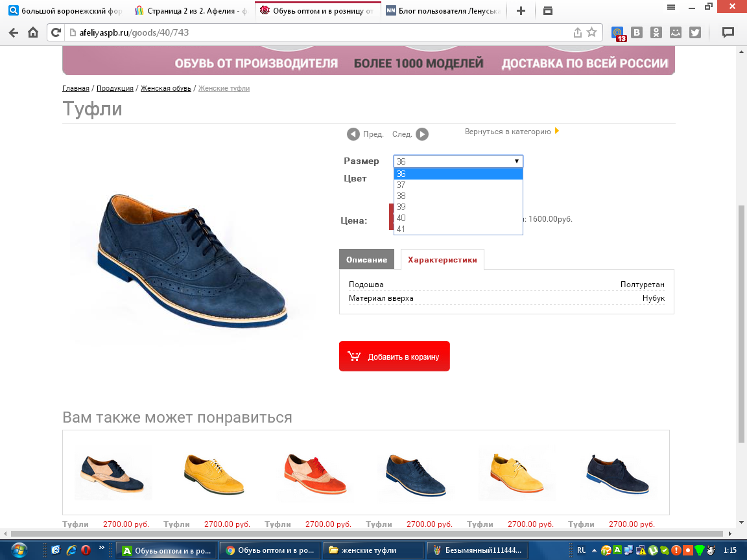Open the chat bubble icon in the toolbar

(728, 32)
